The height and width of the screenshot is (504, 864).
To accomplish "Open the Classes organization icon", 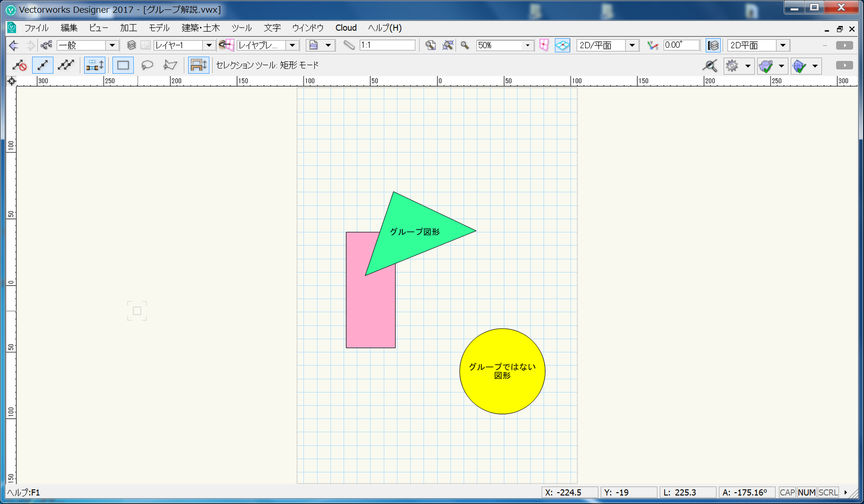I will [x=47, y=45].
